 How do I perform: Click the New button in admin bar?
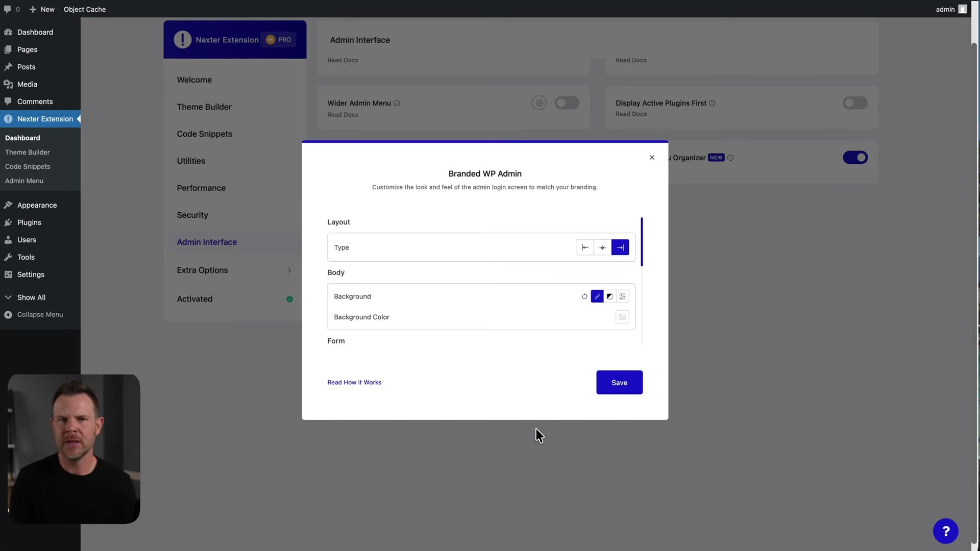point(42,9)
